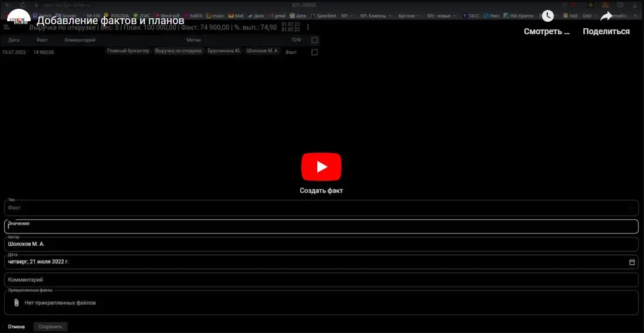
Task: Open the 'hdd' bookmark
Action: tap(570, 15)
